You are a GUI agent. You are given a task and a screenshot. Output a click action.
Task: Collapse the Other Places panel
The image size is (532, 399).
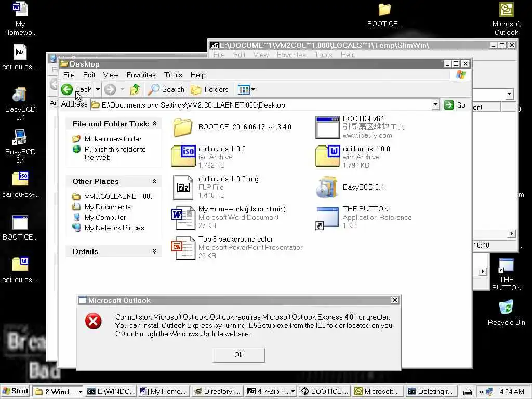click(x=155, y=181)
